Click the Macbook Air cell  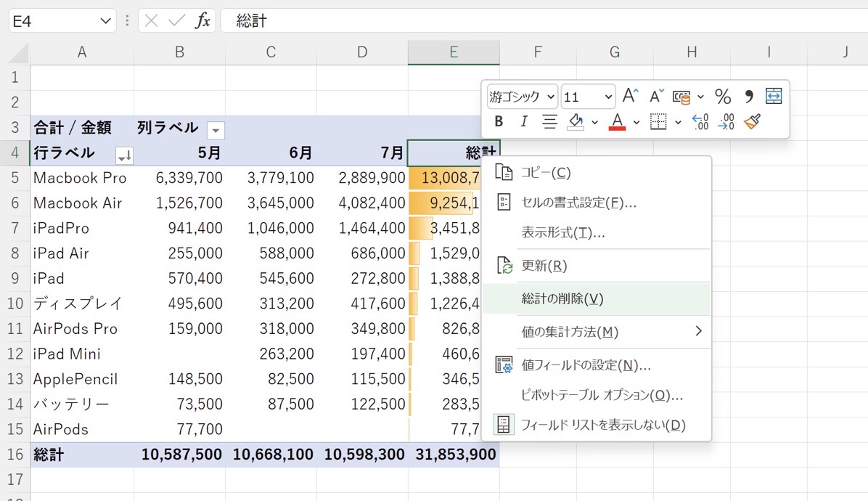(x=82, y=203)
